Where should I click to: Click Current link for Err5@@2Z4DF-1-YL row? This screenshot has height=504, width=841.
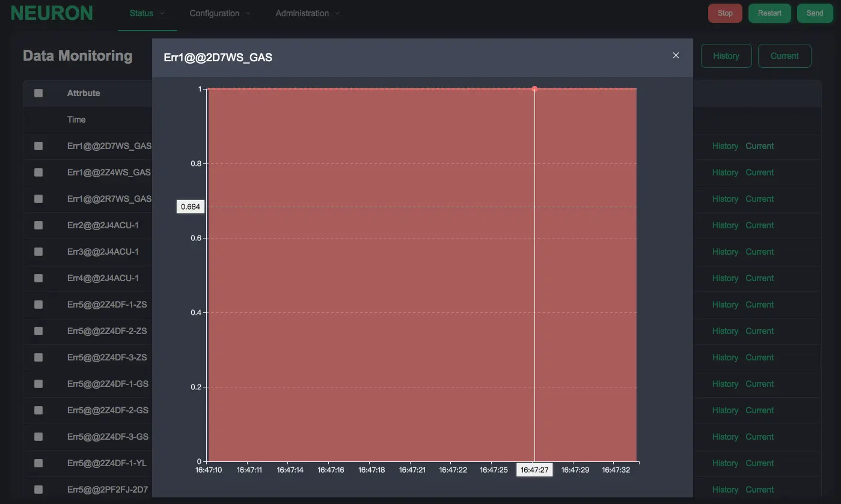(x=759, y=463)
